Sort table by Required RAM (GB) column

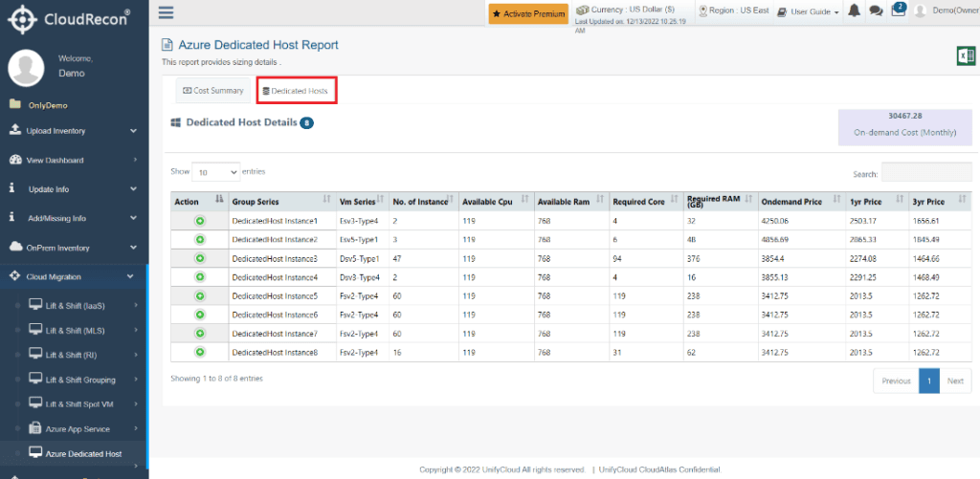(x=720, y=201)
